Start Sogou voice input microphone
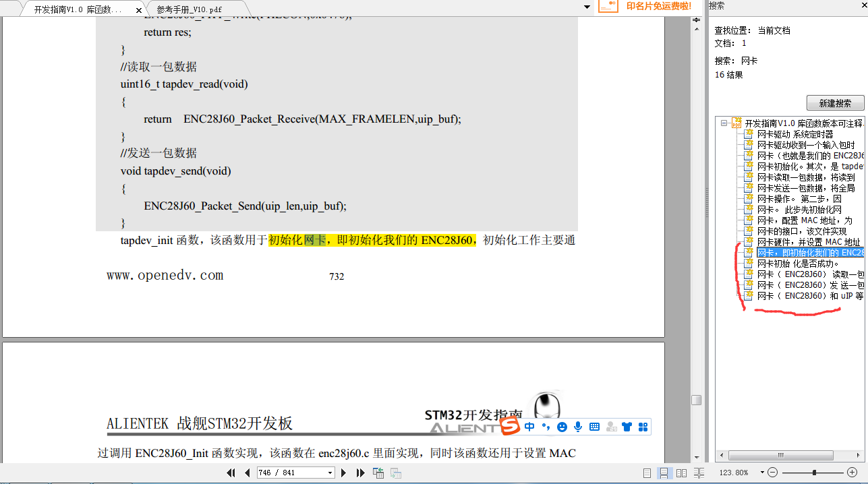The image size is (868, 484). (578, 427)
